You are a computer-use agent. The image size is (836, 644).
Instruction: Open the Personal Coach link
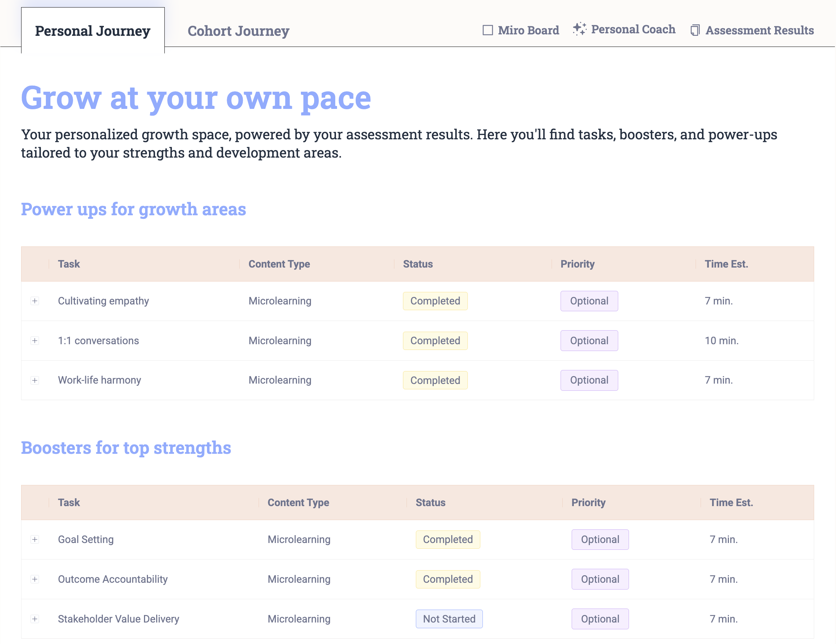pyautogui.click(x=633, y=29)
